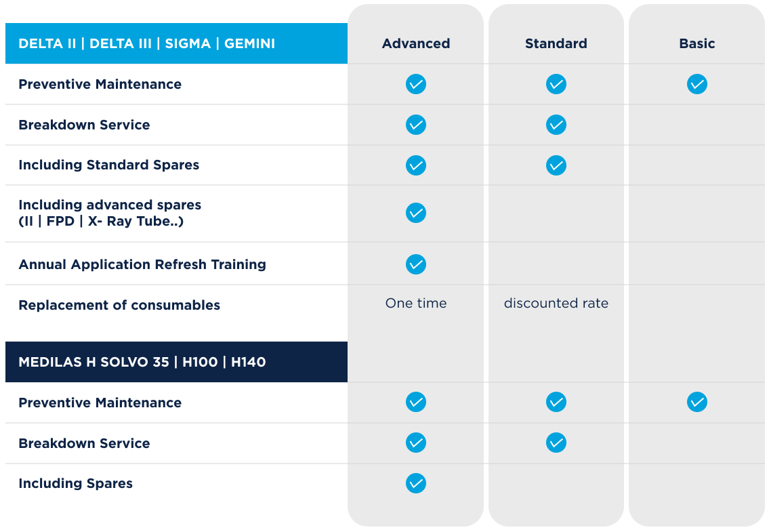769x532 pixels.
Task: Click Advanced checkmark for Annual Application Refresh Training
Action: pyautogui.click(x=416, y=264)
